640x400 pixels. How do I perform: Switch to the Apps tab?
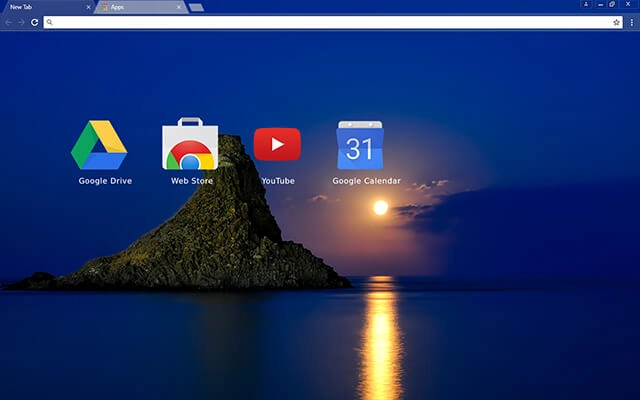pos(139,7)
